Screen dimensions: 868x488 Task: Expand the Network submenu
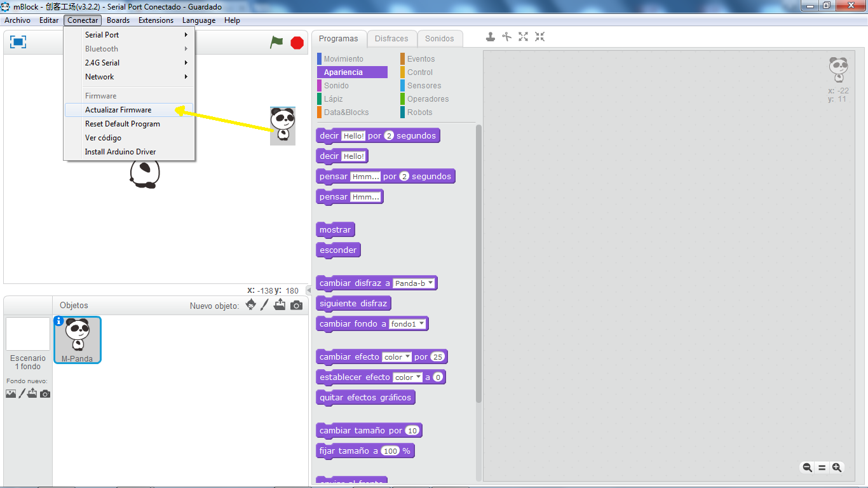point(129,77)
